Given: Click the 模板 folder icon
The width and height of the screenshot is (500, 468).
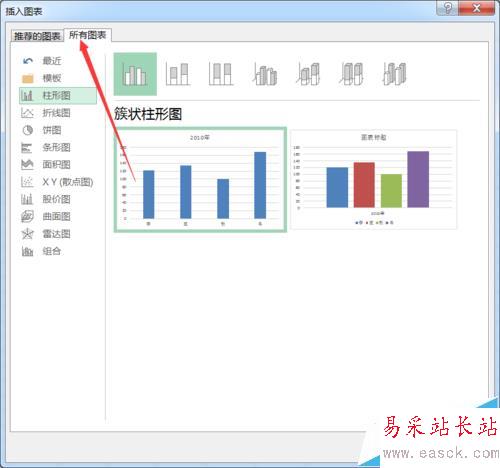Looking at the screenshot, I should click(x=28, y=78).
